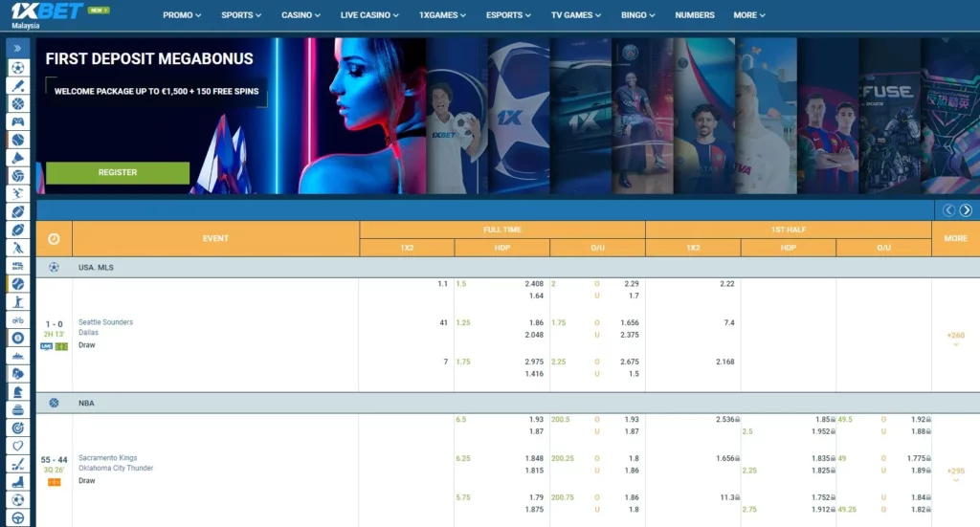Click the USA. MLS league header
The height and width of the screenshot is (527, 980).
[x=508, y=267]
